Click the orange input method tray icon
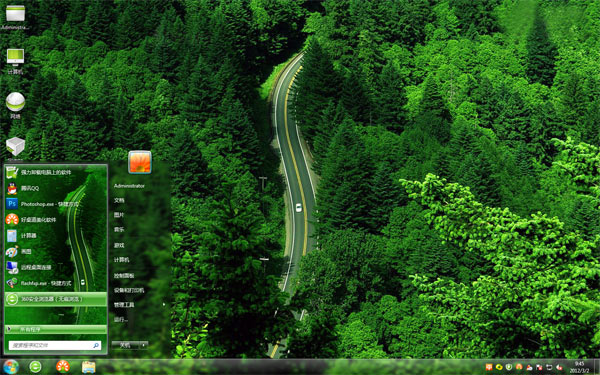 click(x=489, y=367)
